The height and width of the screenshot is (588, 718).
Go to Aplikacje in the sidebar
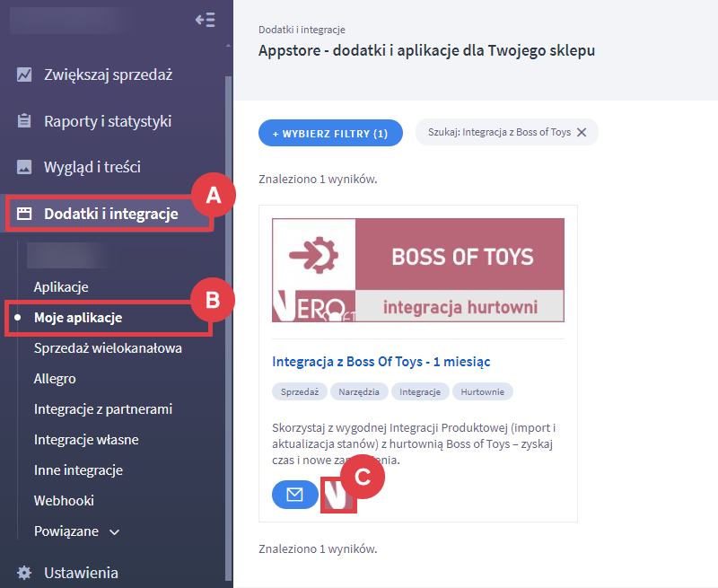(x=61, y=287)
